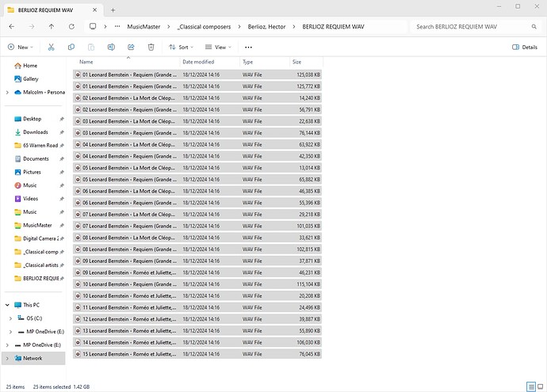This screenshot has width=547, height=392.
Task: Sort by Name column header
Action: [x=86, y=62]
